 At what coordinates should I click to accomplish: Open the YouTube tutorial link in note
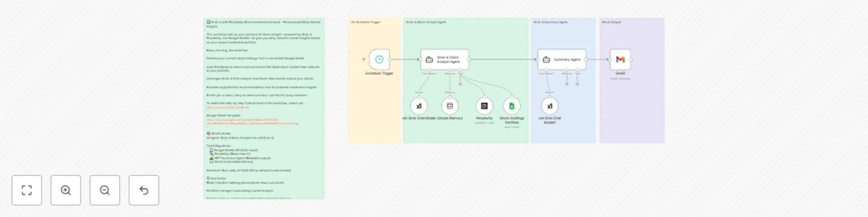[228, 107]
